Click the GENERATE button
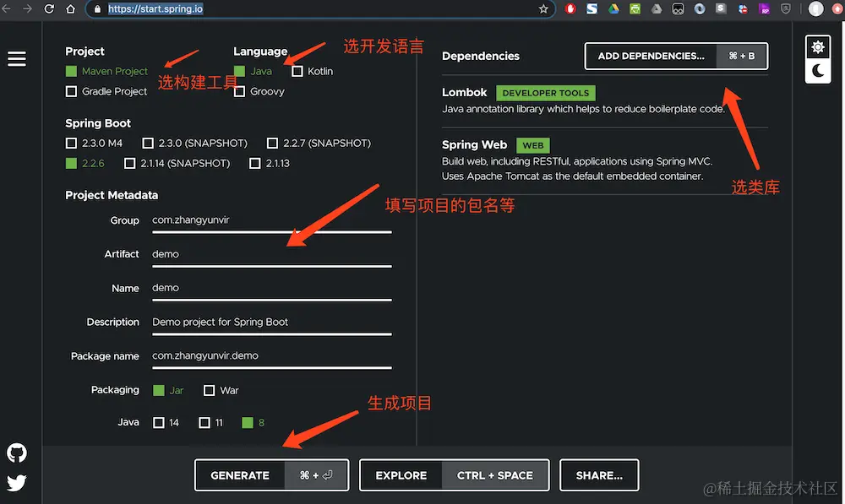 pos(271,475)
